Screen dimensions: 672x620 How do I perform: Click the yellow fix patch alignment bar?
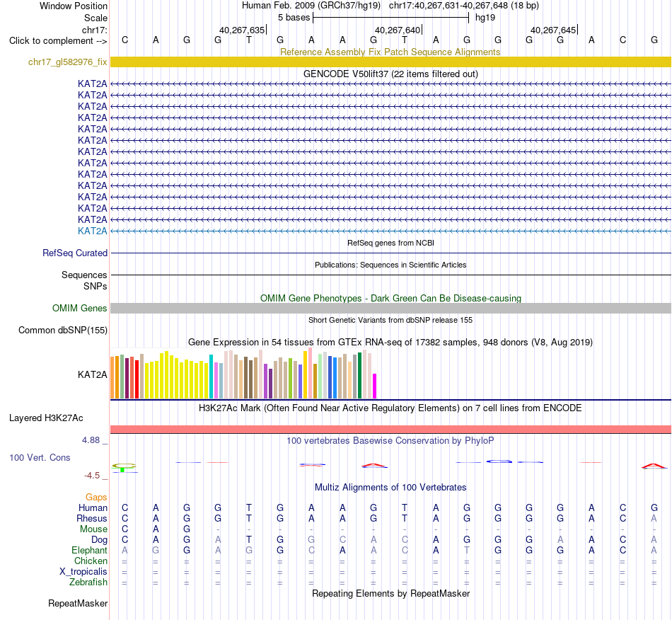(x=390, y=62)
